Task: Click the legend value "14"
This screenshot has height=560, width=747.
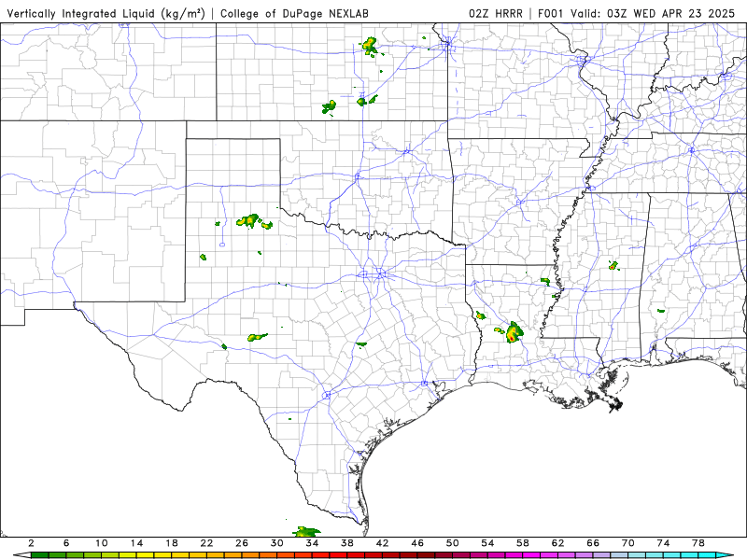Action: pos(136,543)
